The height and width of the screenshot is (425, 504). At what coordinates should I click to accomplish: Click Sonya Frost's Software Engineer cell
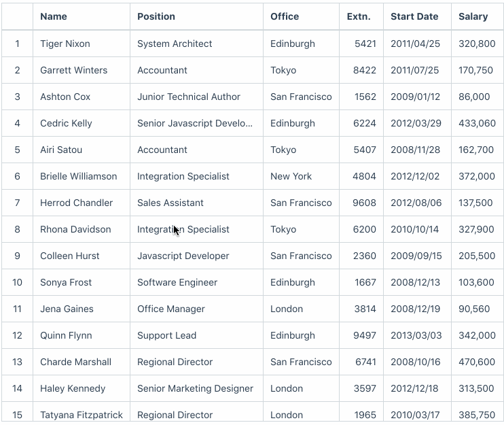tap(177, 282)
